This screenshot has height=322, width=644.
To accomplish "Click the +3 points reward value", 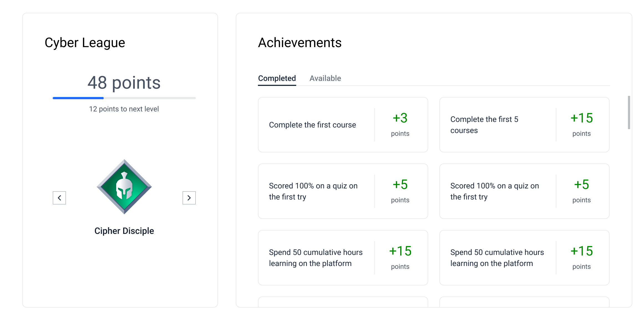I will [400, 118].
